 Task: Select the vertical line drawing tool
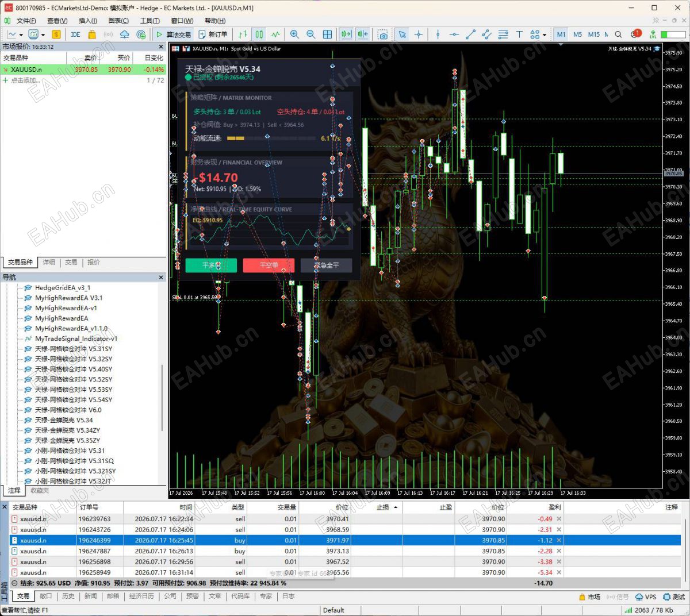(x=438, y=34)
